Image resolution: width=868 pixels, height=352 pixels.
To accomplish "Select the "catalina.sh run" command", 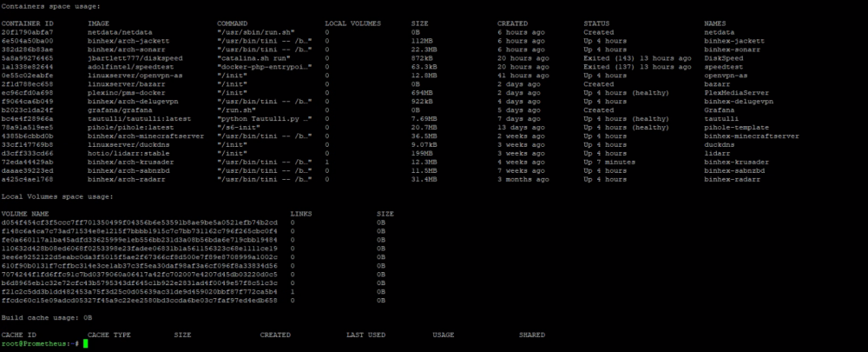I will tap(253, 58).
